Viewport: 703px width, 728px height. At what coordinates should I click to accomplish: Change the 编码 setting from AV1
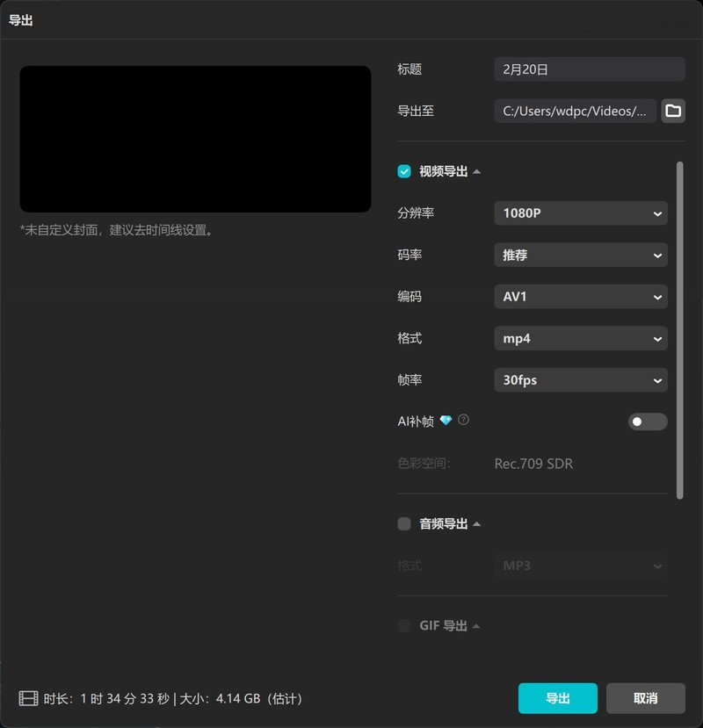point(580,296)
